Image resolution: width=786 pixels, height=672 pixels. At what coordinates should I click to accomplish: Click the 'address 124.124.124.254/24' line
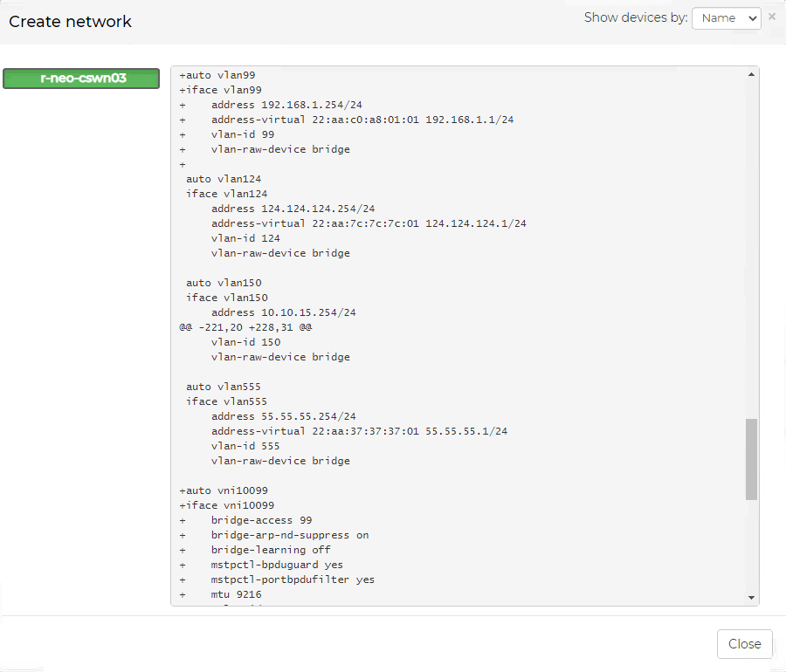pos(293,209)
